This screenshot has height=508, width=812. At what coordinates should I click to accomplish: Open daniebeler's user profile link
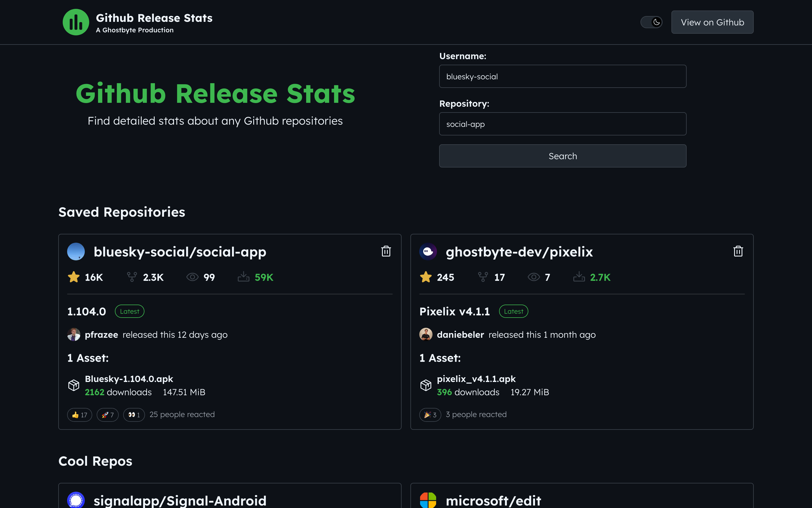click(x=460, y=335)
